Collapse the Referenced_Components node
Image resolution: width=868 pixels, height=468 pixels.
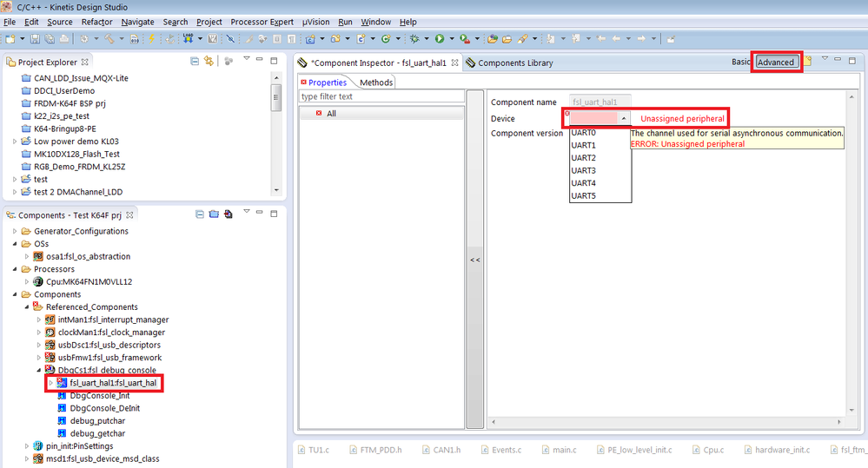[27, 307]
